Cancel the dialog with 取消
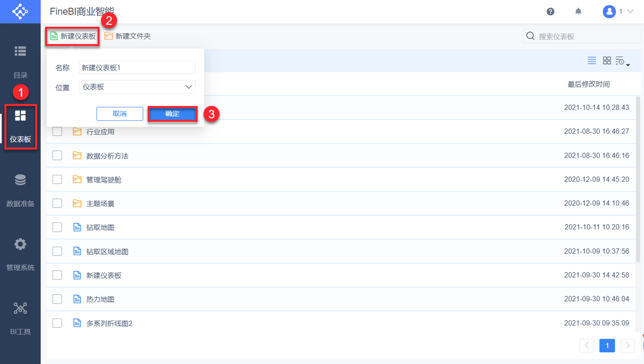 tap(120, 114)
